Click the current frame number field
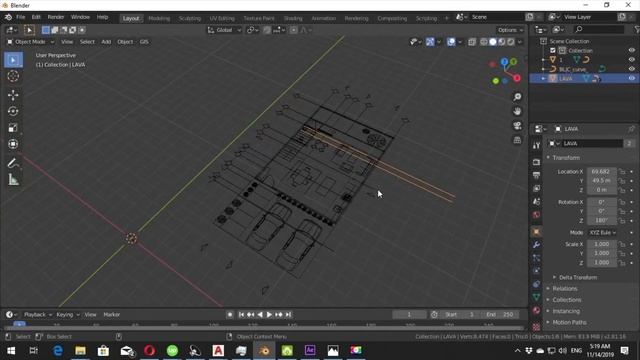 [409, 315]
